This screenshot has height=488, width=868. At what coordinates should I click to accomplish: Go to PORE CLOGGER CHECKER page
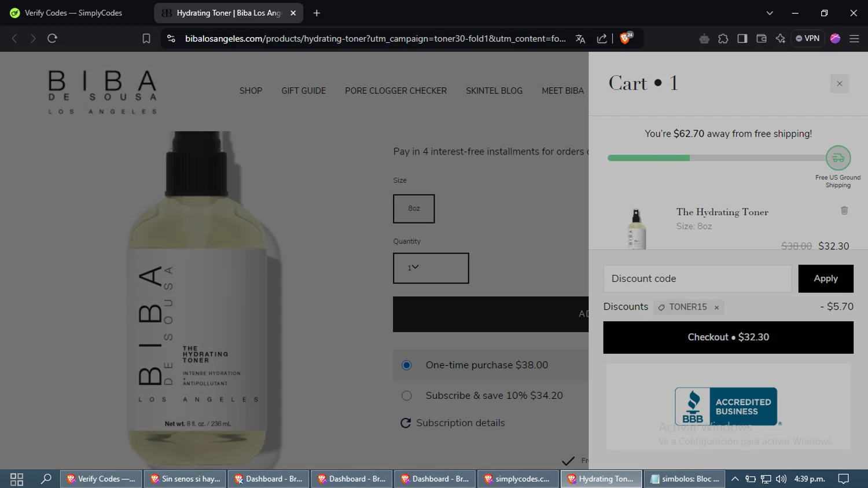(x=396, y=91)
